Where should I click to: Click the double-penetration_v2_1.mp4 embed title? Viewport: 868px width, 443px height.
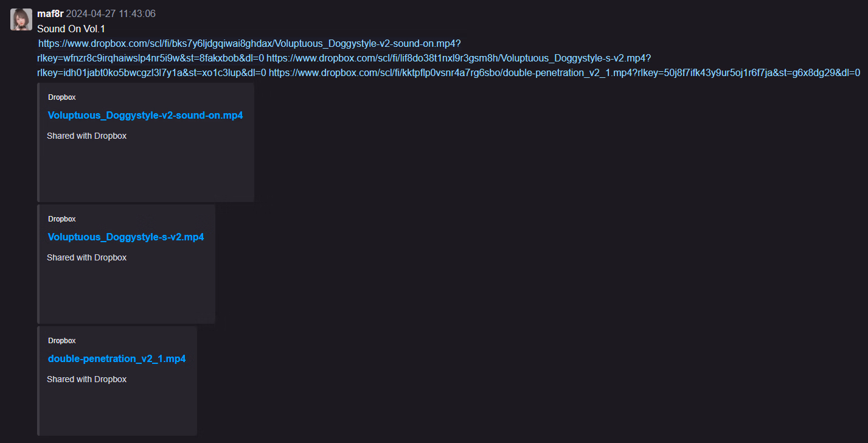click(x=117, y=359)
